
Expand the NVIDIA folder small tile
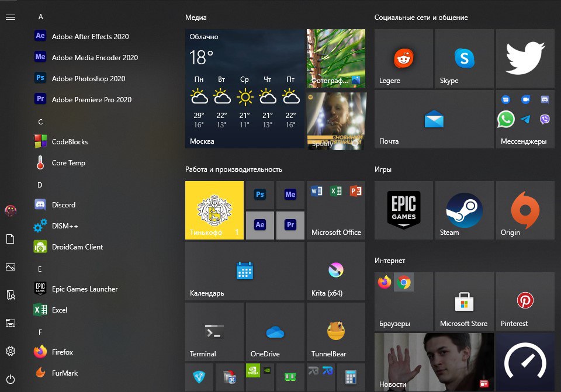(x=260, y=377)
